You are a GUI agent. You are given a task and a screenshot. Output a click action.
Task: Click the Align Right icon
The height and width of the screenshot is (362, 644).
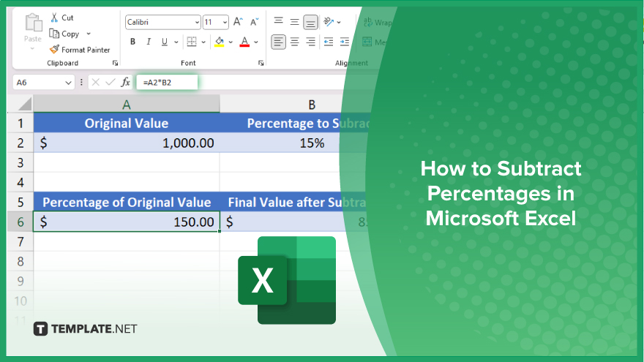(x=310, y=42)
